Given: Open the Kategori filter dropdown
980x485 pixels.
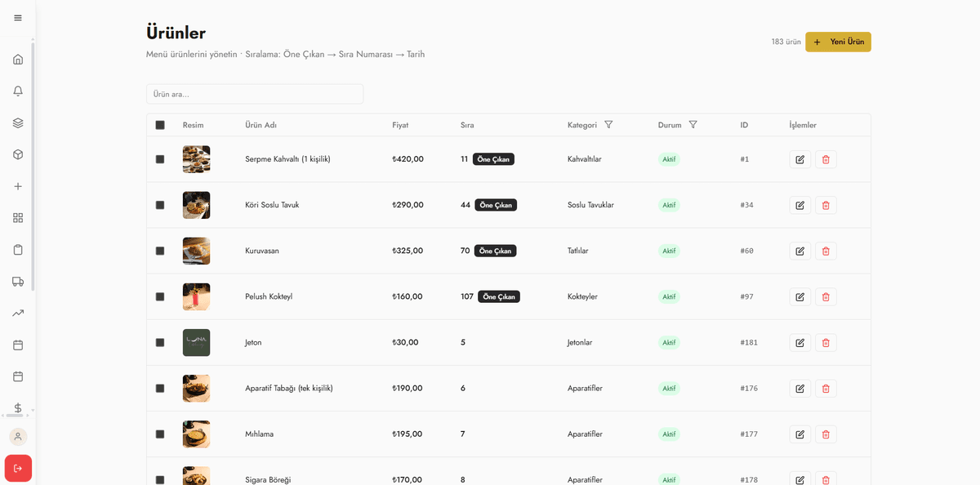Looking at the screenshot, I should pyautogui.click(x=608, y=125).
